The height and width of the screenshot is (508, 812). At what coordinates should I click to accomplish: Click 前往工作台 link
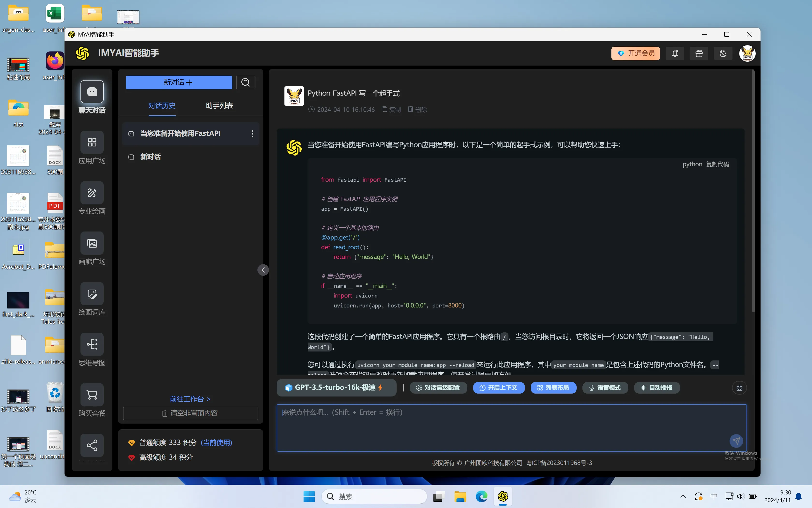point(190,399)
